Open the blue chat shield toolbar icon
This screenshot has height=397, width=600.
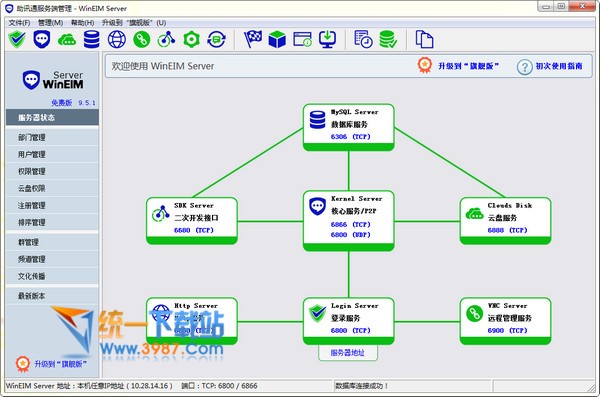point(42,39)
